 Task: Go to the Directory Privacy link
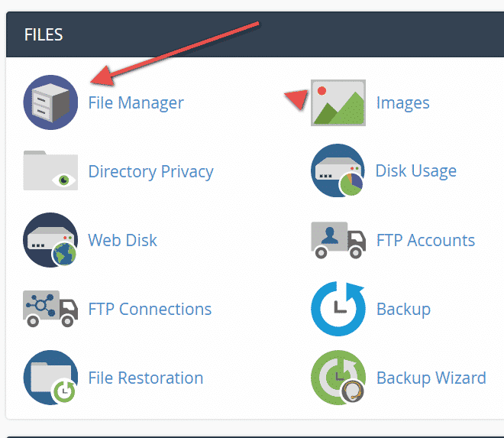coord(150,171)
